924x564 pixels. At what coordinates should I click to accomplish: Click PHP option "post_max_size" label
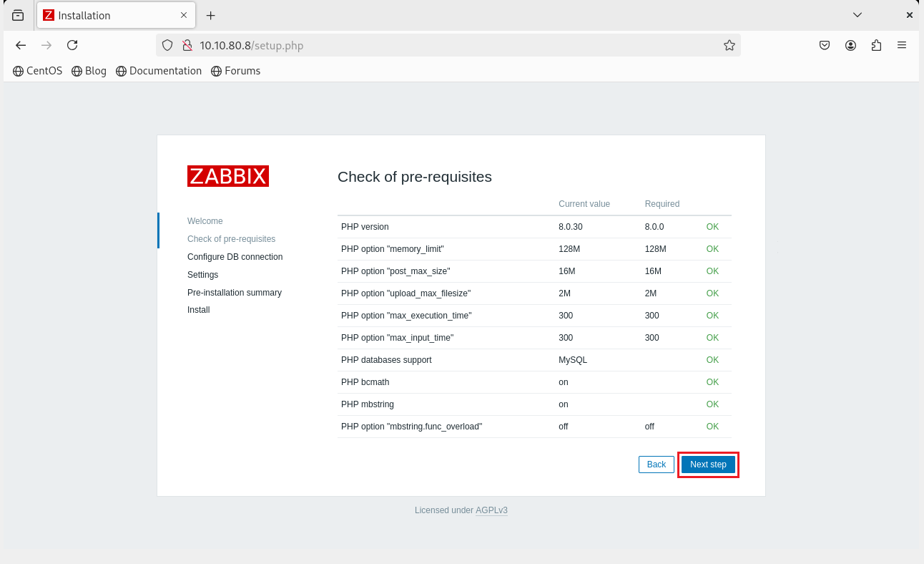coord(395,271)
